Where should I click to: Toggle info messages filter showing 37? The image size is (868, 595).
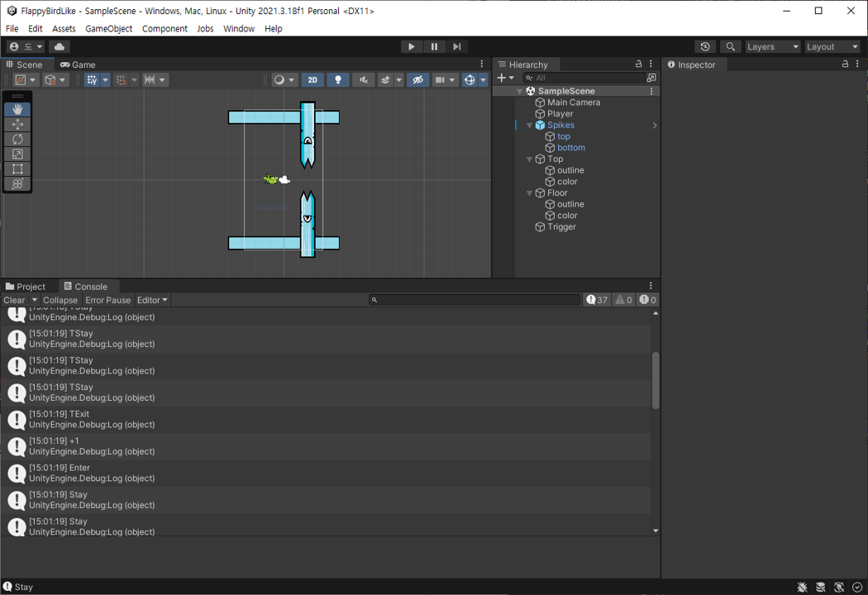tap(598, 300)
